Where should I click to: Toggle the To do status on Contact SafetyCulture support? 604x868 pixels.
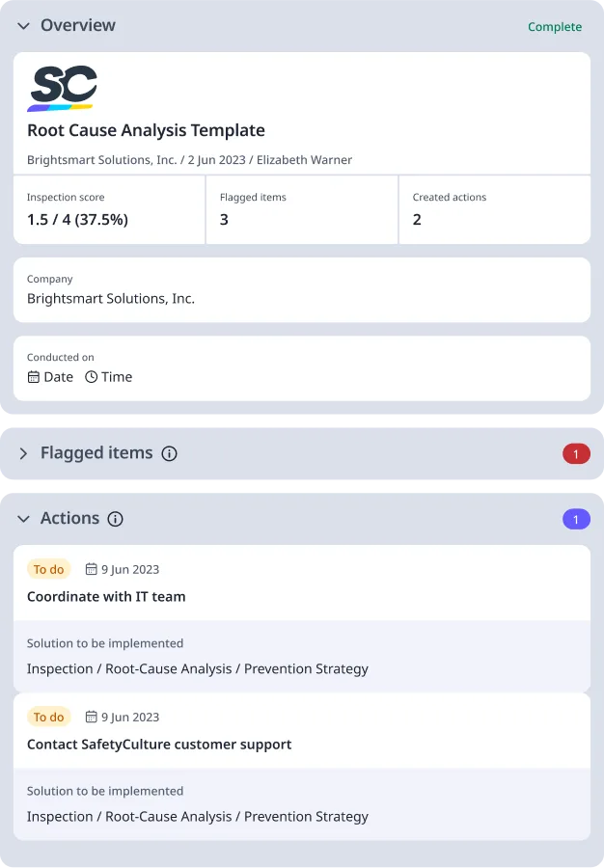(48, 717)
